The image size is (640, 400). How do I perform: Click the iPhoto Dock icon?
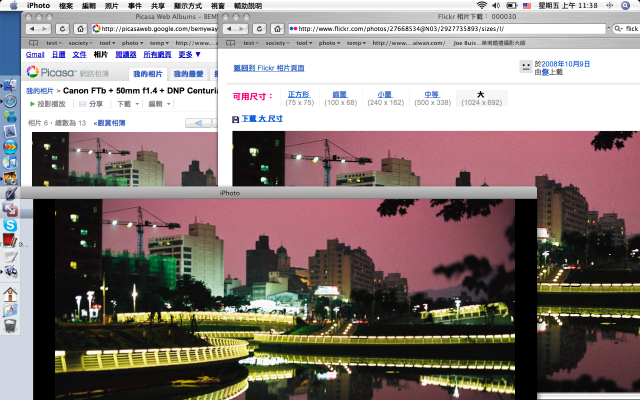10,178
